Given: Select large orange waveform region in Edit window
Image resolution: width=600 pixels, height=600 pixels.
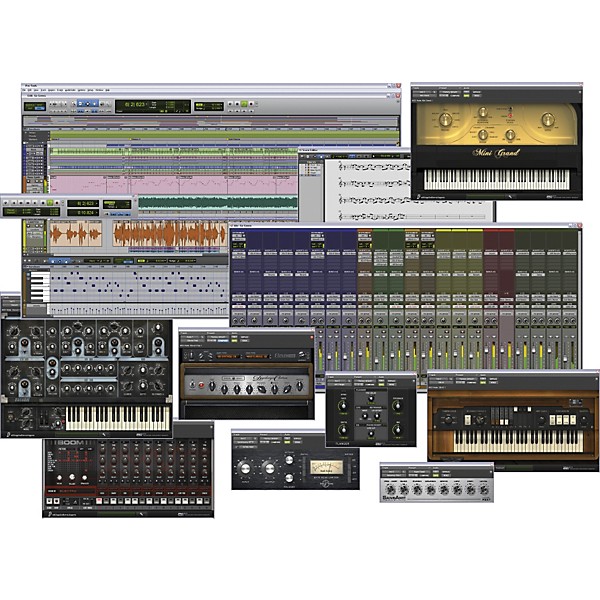Looking at the screenshot, I should (170, 234).
